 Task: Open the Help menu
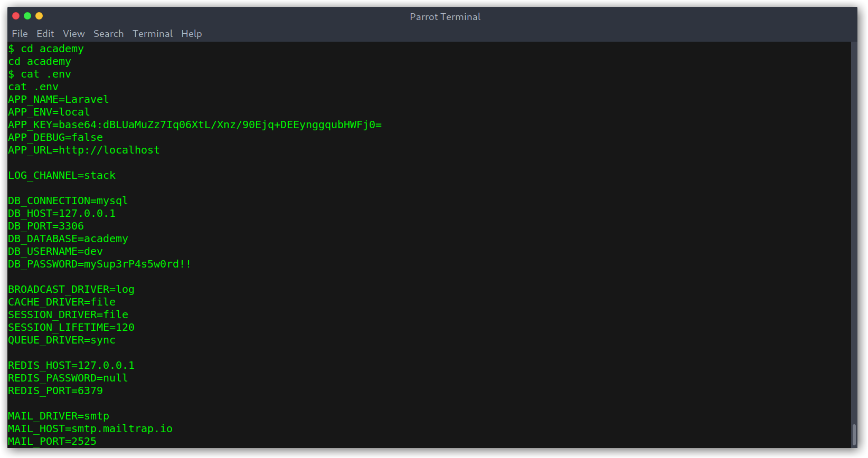click(x=191, y=34)
